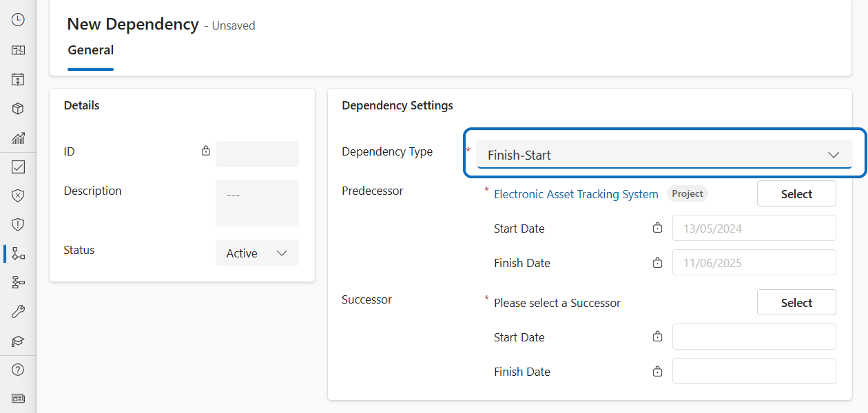868x413 pixels.
Task: Open the trend chart icon in sidebar
Action: pyautogui.click(x=18, y=138)
